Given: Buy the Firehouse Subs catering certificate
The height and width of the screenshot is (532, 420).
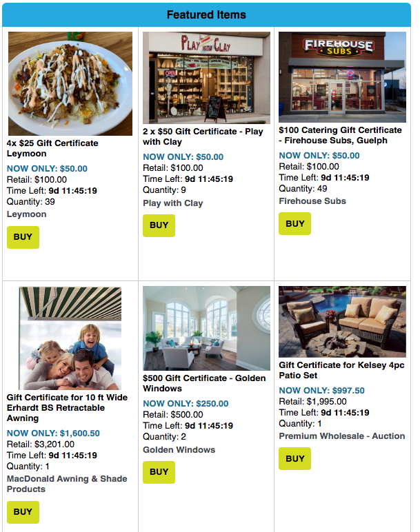Looking at the screenshot, I should point(294,223).
